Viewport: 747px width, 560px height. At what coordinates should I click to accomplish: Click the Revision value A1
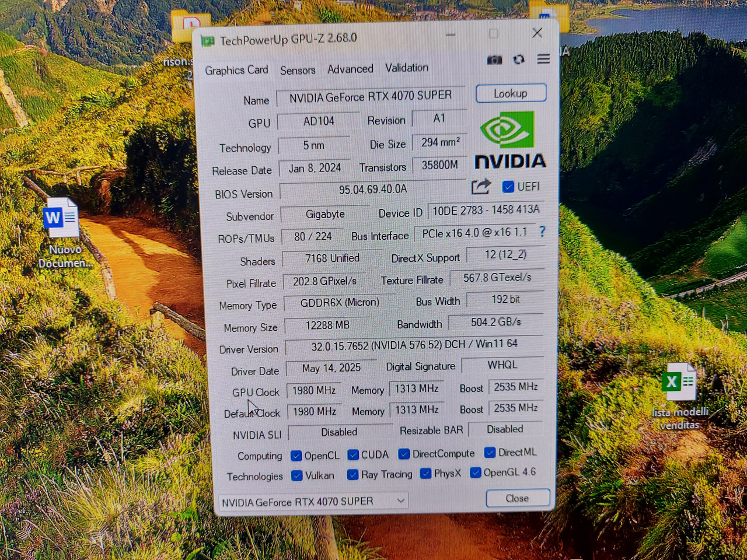[439, 118]
